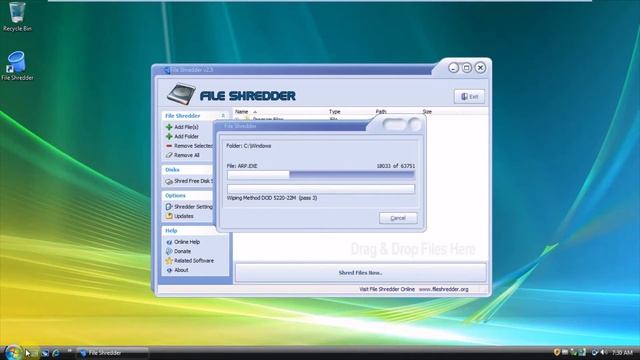Click the 'Folder: C:\Windows' label

click(x=249, y=146)
